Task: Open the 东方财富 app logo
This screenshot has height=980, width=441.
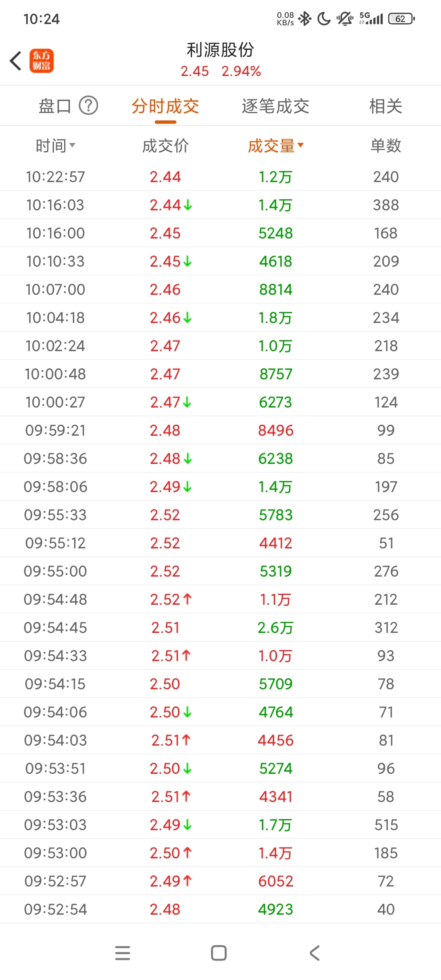Action: pos(41,61)
